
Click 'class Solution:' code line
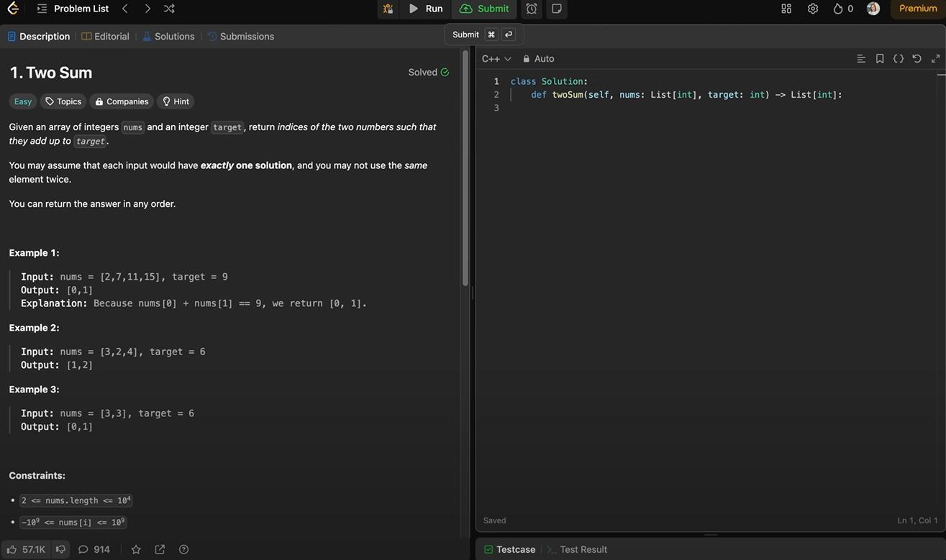pyautogui.click(x=549, y=82)
